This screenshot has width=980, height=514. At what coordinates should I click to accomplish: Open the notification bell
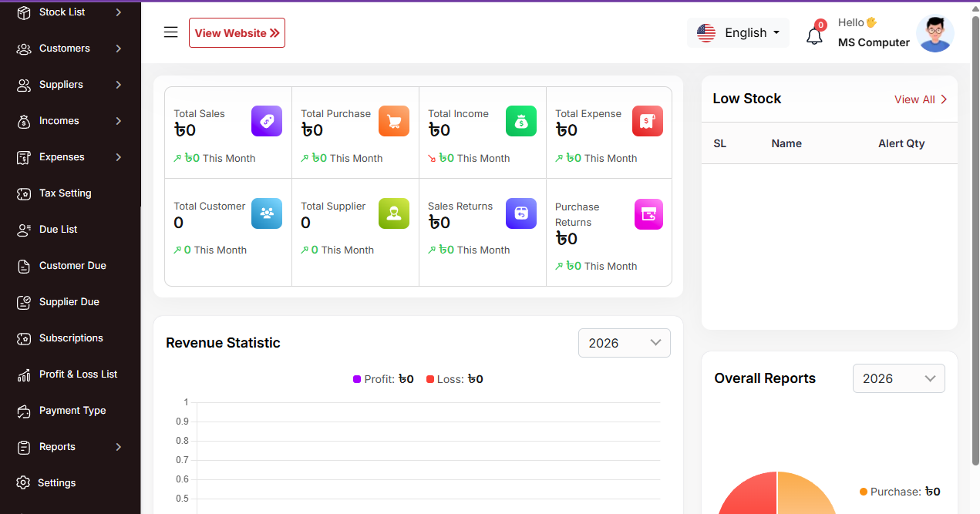tap(814, 35)
